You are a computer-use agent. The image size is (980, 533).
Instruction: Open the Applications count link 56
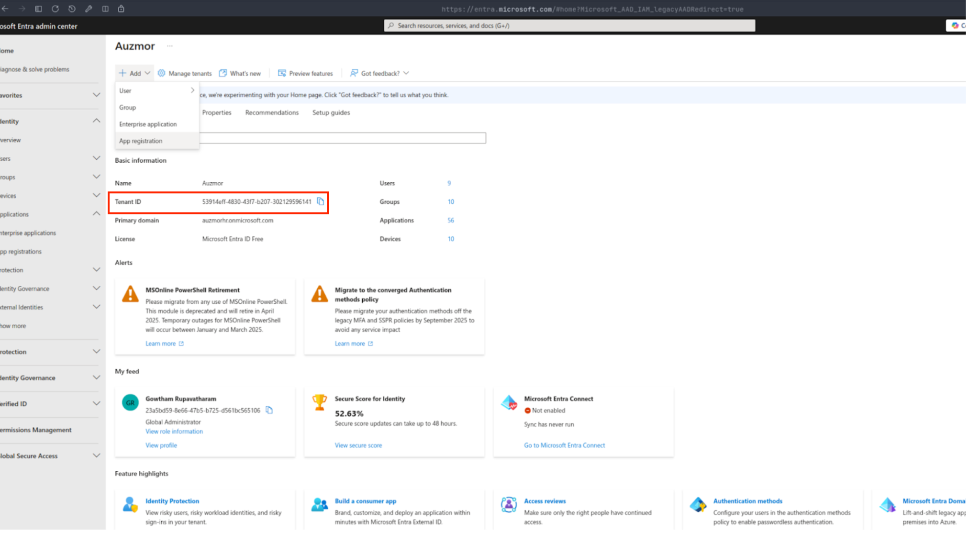[x=451, y=220]
